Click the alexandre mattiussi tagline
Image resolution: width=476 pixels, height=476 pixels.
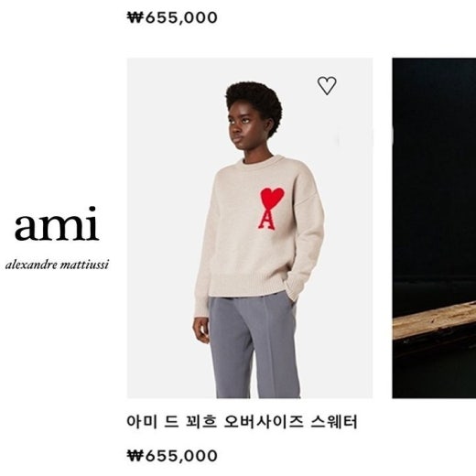coord(57,265)
